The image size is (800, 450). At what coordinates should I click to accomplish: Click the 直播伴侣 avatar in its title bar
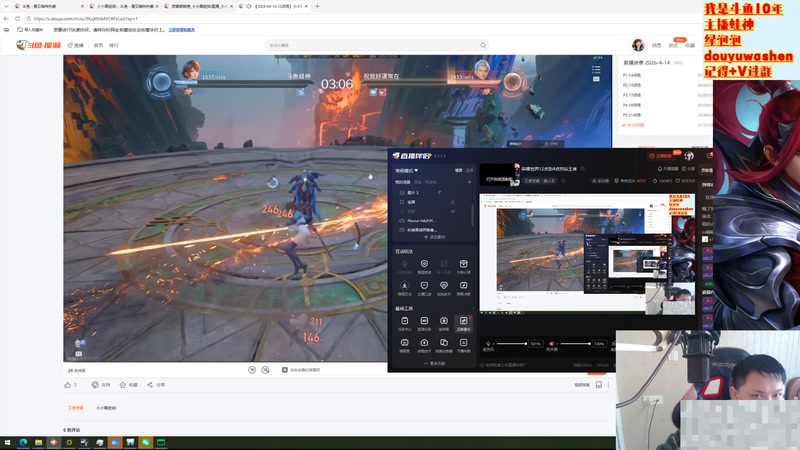pyautogui.click(x=689, y=156)
